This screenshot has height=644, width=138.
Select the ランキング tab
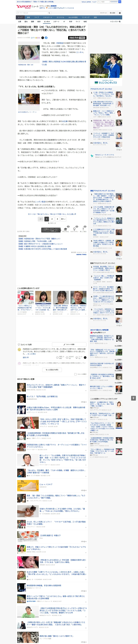point(86,17)
